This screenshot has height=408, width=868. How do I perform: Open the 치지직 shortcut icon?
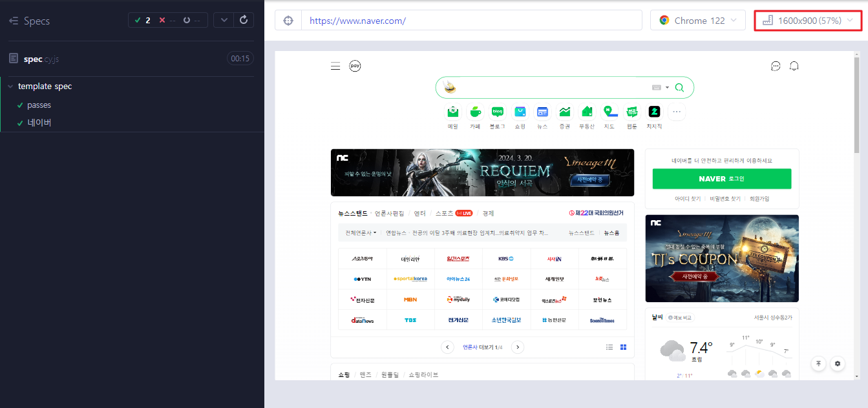654,112
